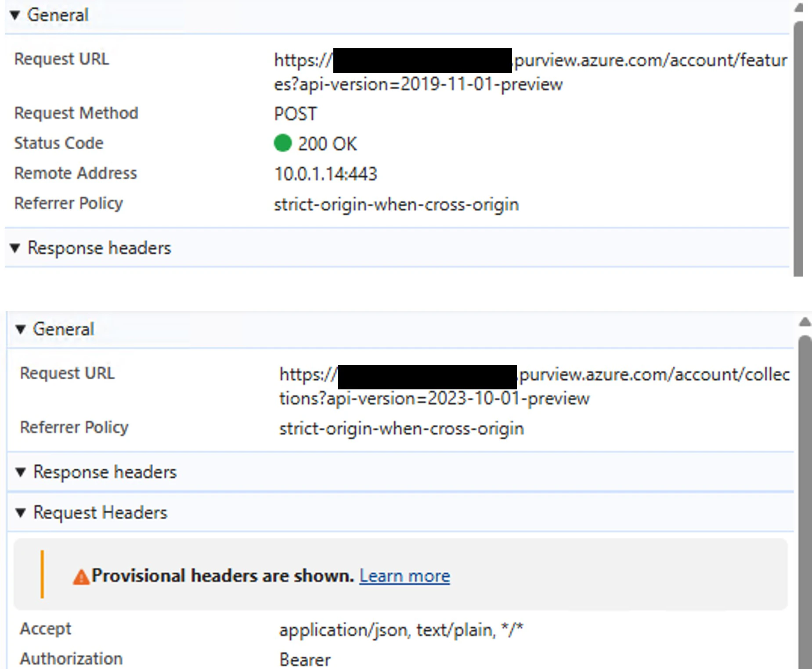The image size is (812, 669).
Task: Click the top panel scrollbar thumb
Action: (798, 149)
